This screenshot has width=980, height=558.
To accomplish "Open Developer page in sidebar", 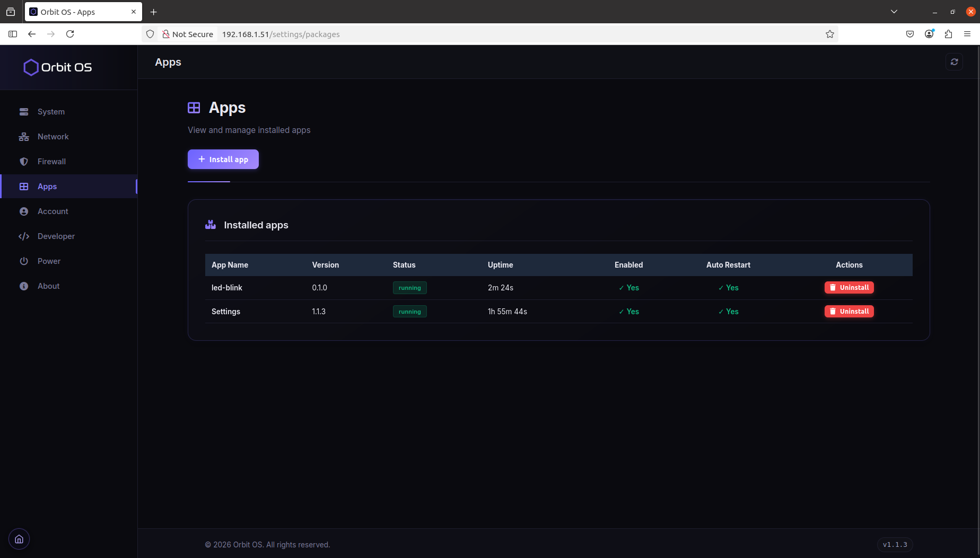I will click(69, 236).
